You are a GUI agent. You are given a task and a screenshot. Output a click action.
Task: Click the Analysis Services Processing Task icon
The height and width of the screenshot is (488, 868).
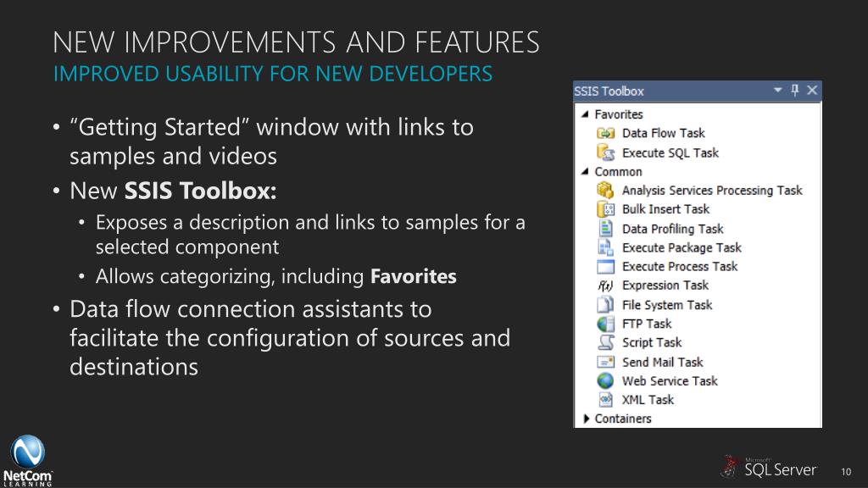click(x=605, y=191)
